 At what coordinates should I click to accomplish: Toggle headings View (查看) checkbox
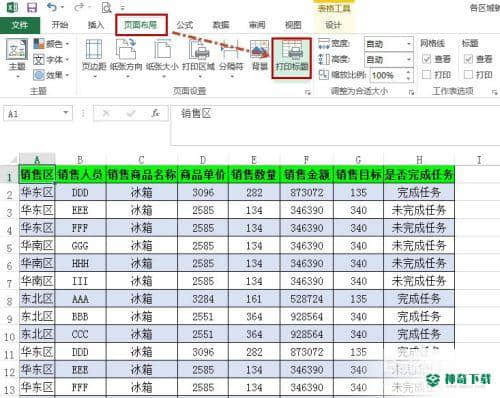(468, 59)
